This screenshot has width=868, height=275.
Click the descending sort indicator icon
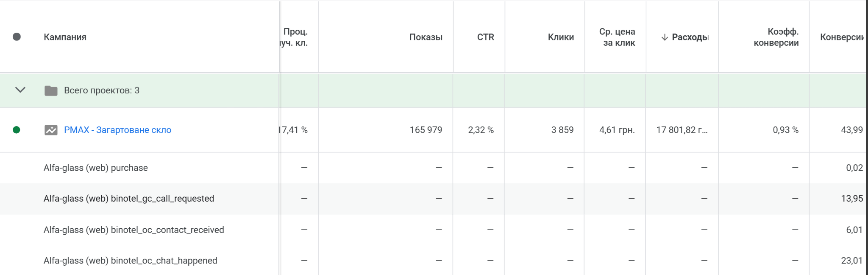tap(665, 37)
